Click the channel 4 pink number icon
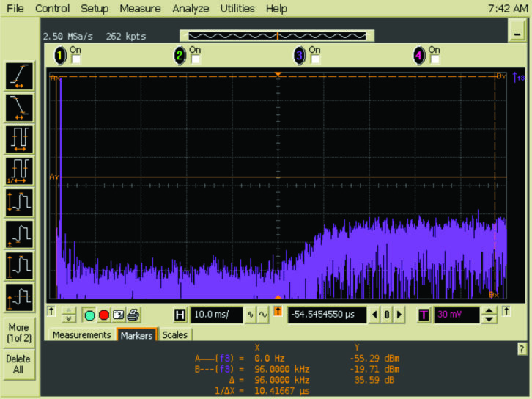 [x=419, y=55]
